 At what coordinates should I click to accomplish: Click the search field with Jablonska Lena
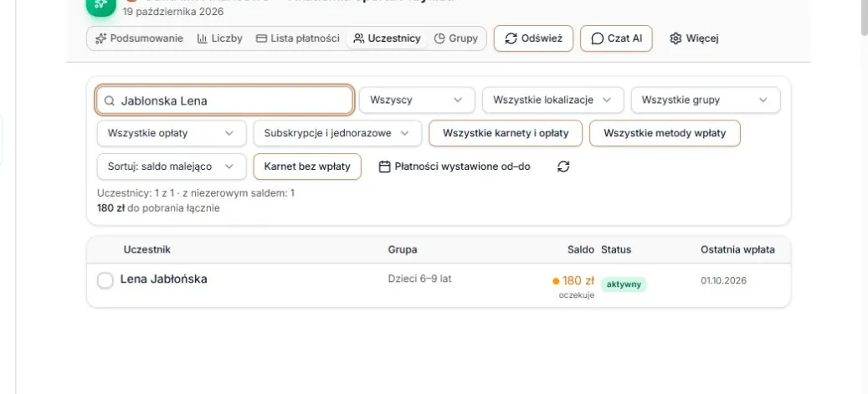click(225, 100)
